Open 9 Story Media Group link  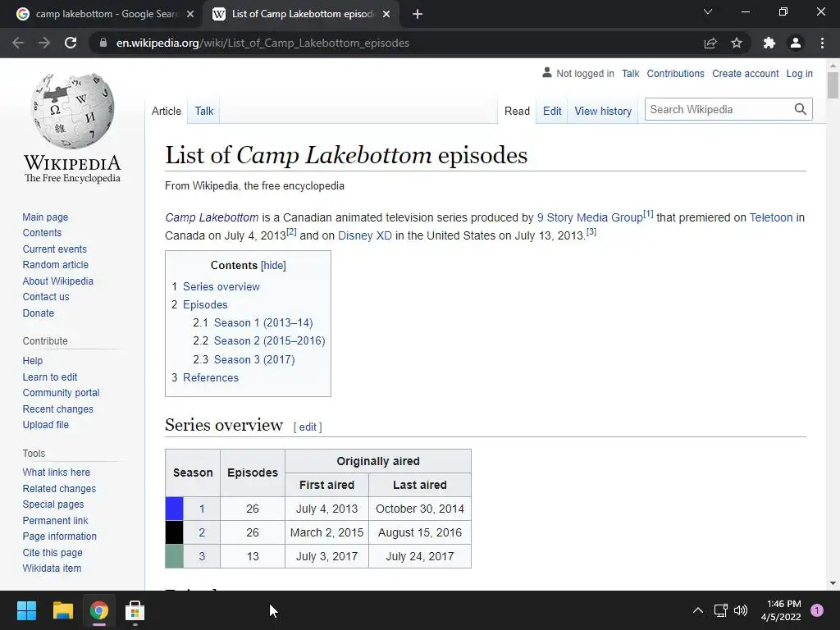point(590,217)
